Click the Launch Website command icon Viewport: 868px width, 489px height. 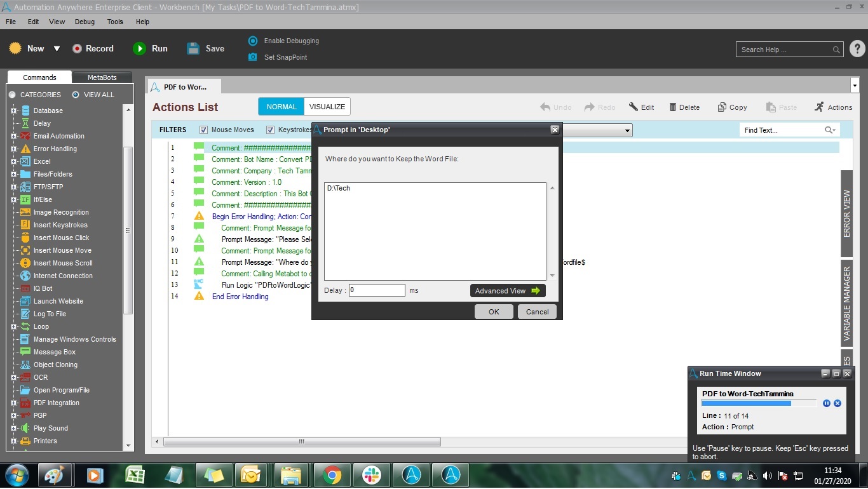(x=25, y=301)
